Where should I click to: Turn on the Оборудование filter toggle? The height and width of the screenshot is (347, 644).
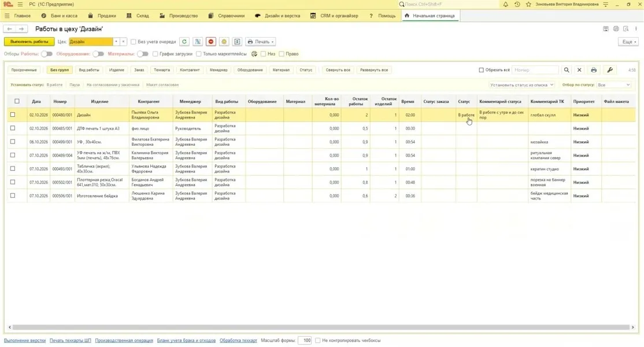pos(98,54)
